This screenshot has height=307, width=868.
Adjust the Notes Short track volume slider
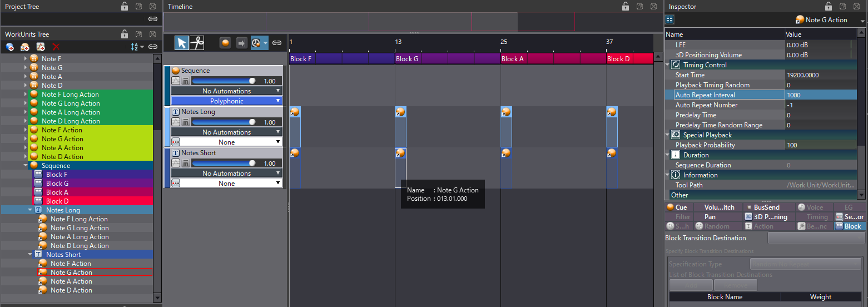[224, 163]
